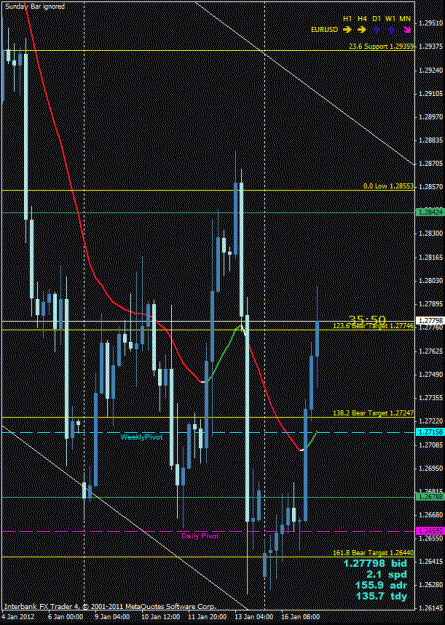This screenshot has width=445, height=625.
Task: Click the '10 Jan 12:00' time axis label
Action: click(x=159, y=616)
